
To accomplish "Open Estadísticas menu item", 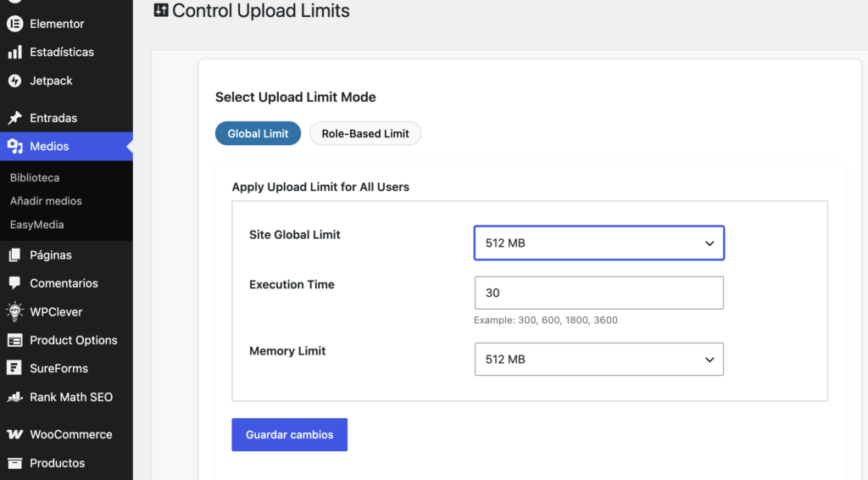I will pos(66,52).
